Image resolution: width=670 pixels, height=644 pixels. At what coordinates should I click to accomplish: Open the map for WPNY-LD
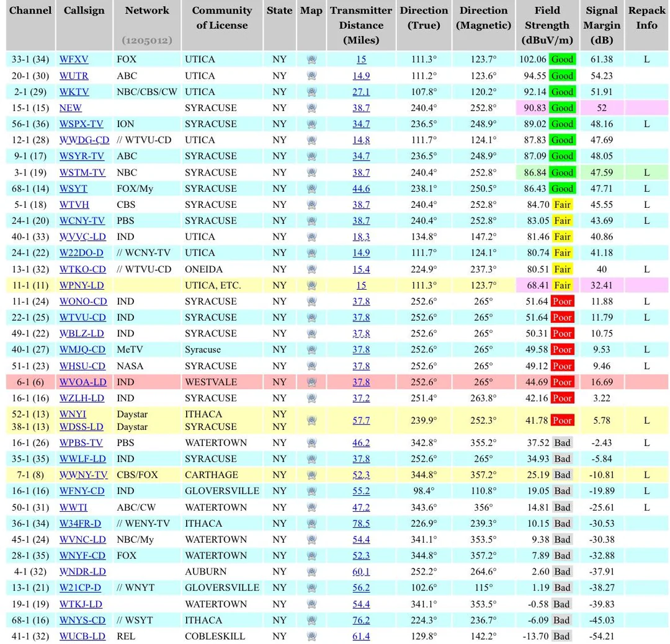(x=311, y=285)
